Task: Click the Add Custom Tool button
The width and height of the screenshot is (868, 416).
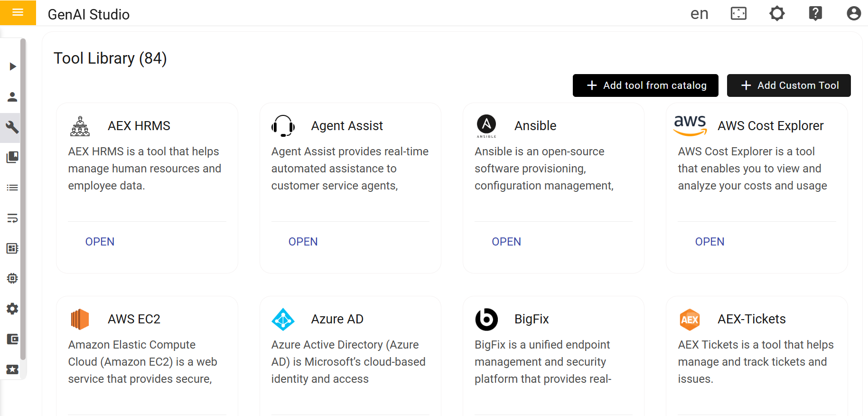Action: click(789, 85)
